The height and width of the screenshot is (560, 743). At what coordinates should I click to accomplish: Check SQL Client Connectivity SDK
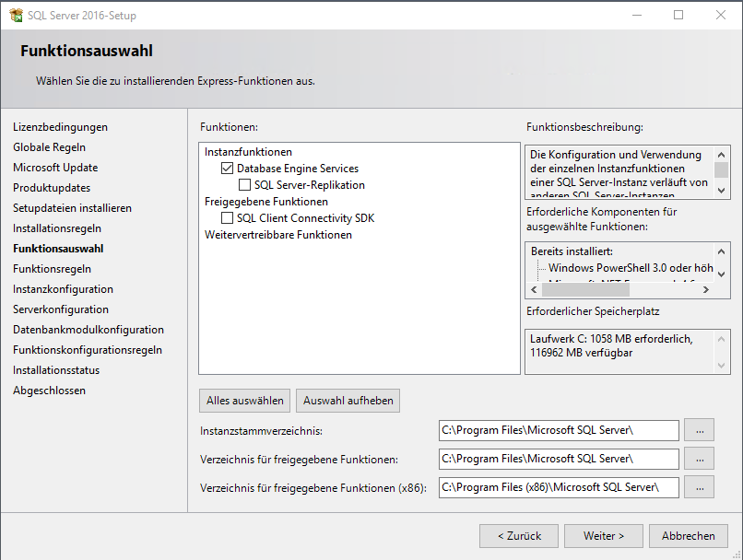pos(228,218)
